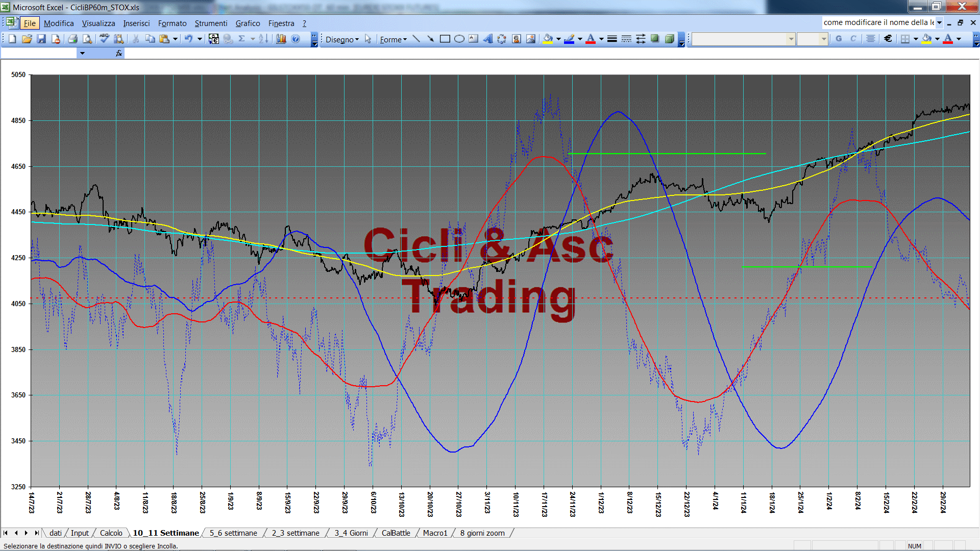
Task: Open the Modifica menu
Action: [59, 23]
